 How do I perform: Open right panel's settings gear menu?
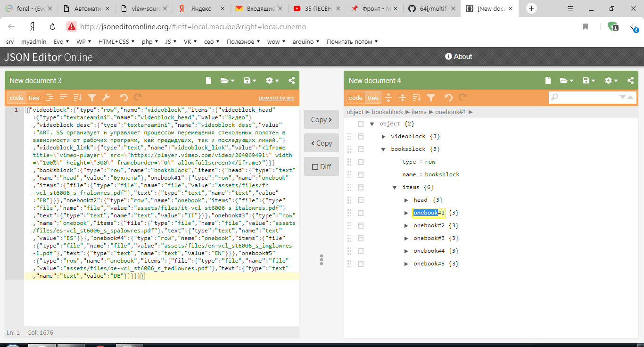pyautogui.click(x=611, y=81)
